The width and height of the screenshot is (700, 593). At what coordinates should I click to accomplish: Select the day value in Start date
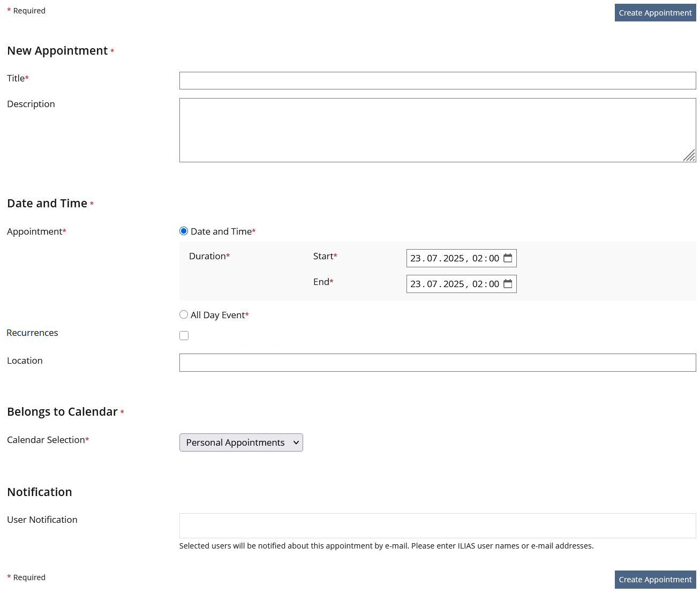pyautogui.click(x=416, y=258)
